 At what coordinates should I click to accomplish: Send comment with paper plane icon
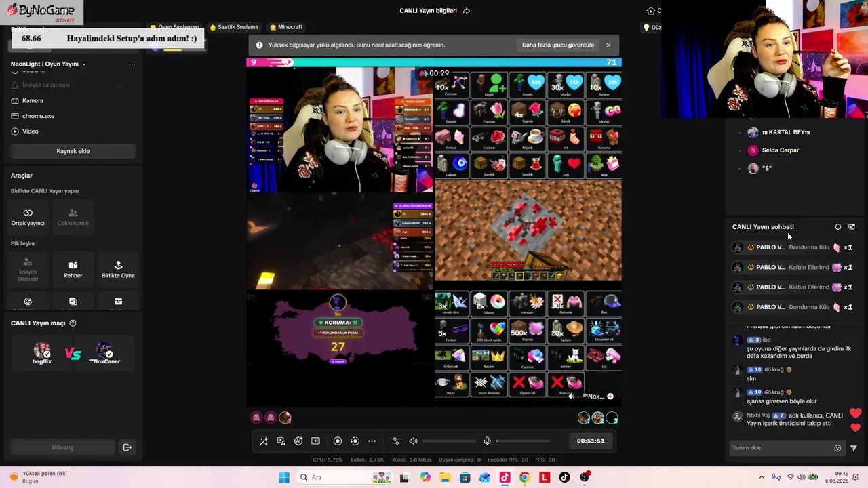point(854,448)
